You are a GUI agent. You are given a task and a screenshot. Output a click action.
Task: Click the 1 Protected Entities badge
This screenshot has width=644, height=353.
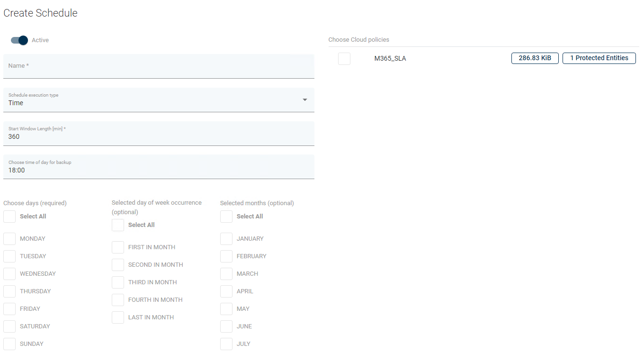pyautogui.click(x=599, y=58)
